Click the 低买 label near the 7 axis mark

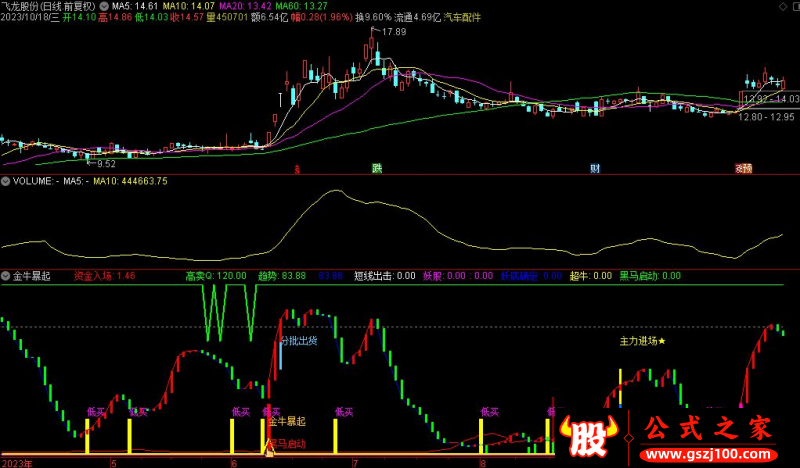click(x=344, y=412)
